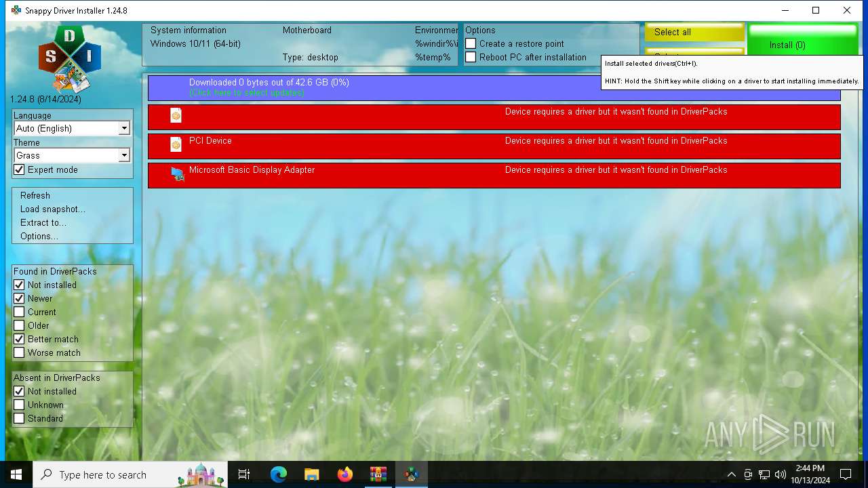Check Create a restore point option
The width and height of the screenshot is (868, 488).
coord(471,44)
